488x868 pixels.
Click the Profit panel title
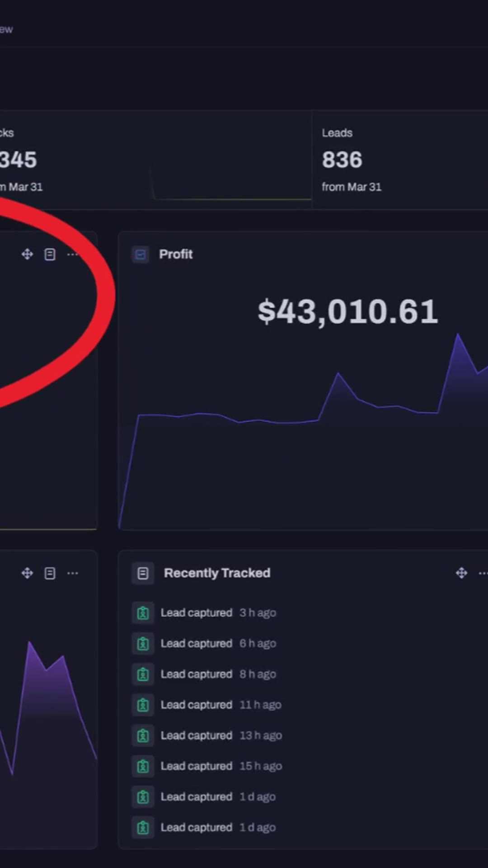click(176, 255)
